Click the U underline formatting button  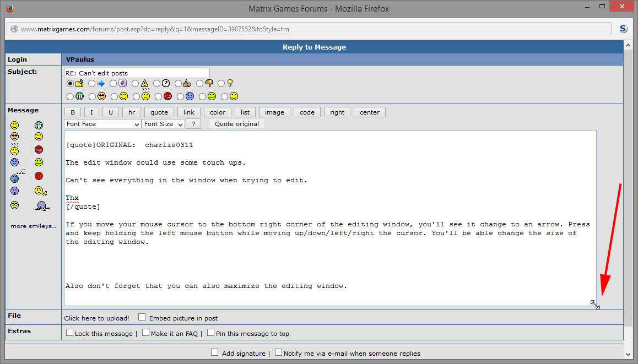111,112
